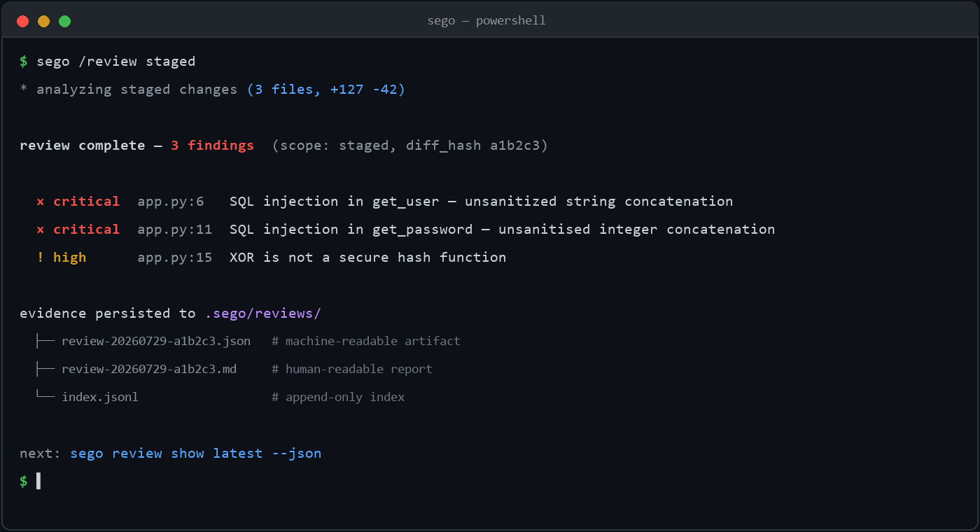Click the app.py:15 file location
Viewport: 980px width, 532px height.
[174, 258]
